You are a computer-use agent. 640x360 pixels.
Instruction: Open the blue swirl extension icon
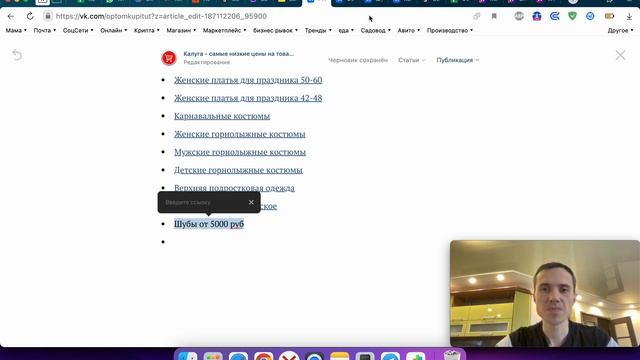click(554, 16)
